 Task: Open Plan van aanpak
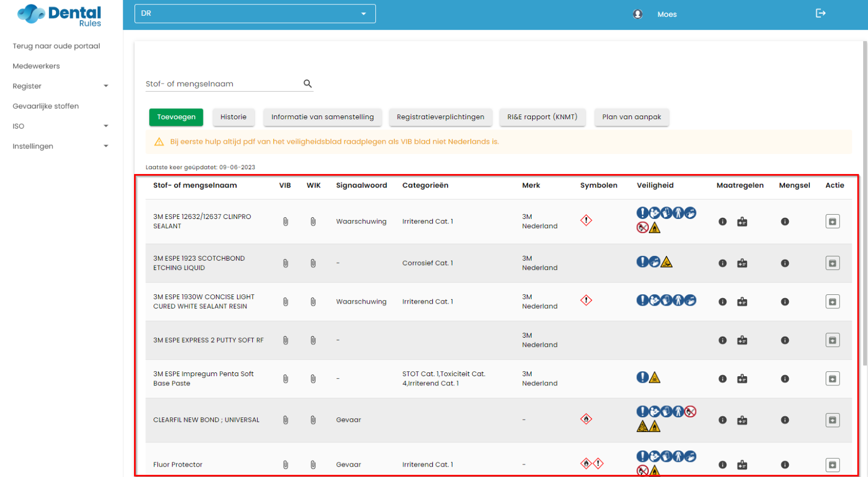point(631,117)
